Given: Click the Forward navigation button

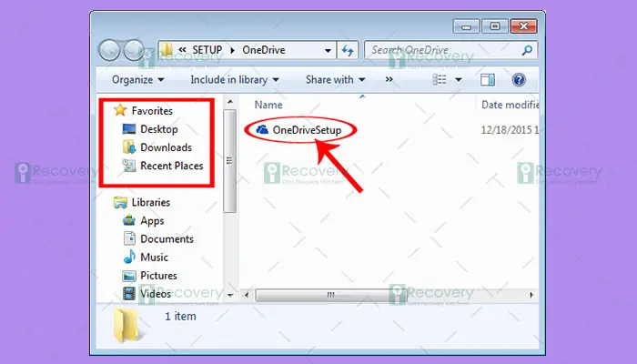Looking at the screenshot, I should coord(134,50).
